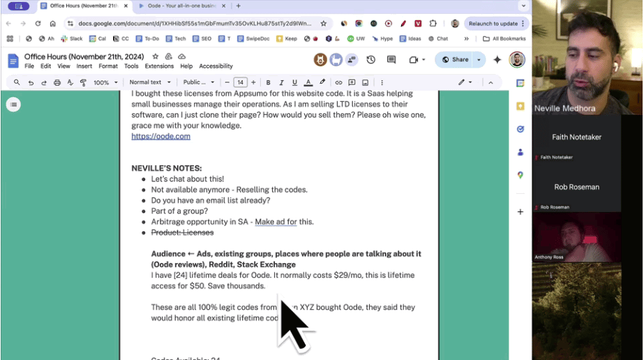Click the browser address bar URL
The width and height of the screenshot is (644, 360).
(195, 24)
